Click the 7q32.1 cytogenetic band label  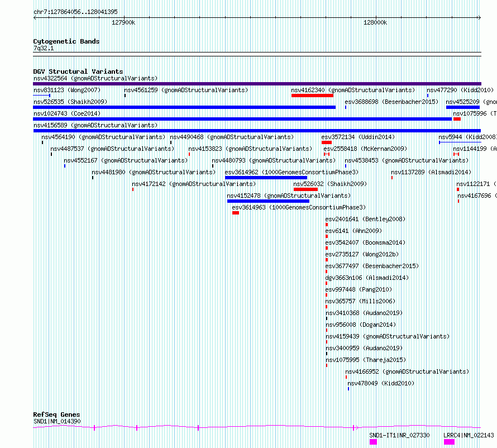click(x=44, y=49)
